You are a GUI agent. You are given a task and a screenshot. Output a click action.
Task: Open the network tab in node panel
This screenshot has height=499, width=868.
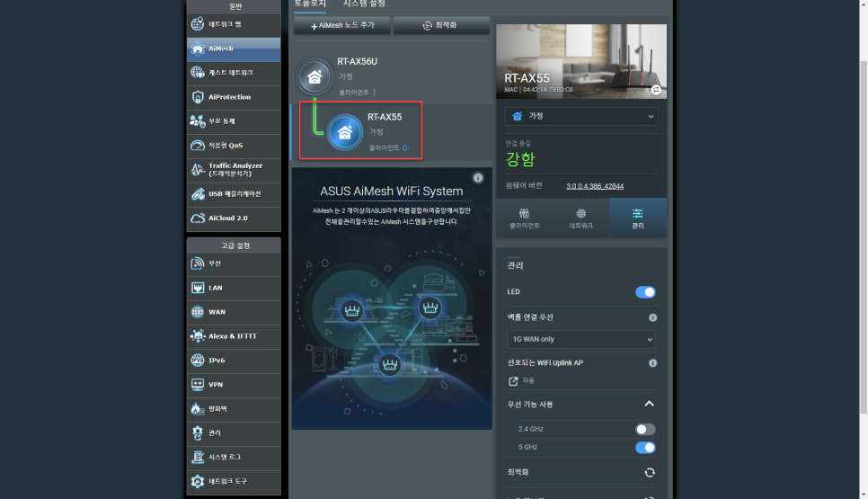pos(580,218)
